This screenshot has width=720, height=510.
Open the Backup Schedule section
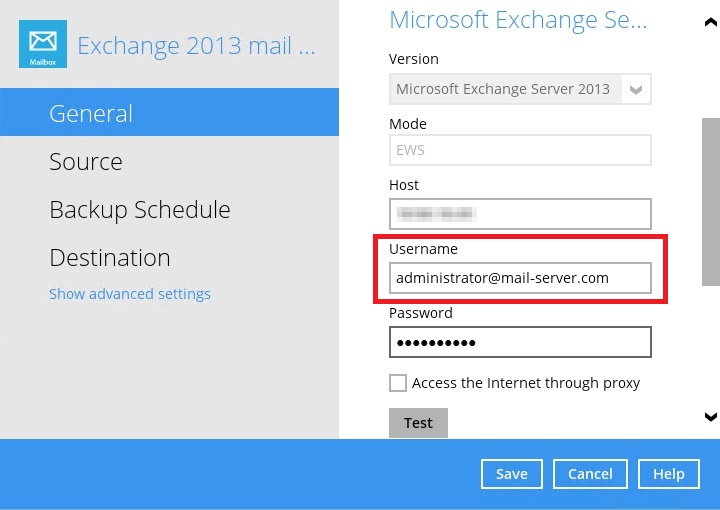coord(140,210)
